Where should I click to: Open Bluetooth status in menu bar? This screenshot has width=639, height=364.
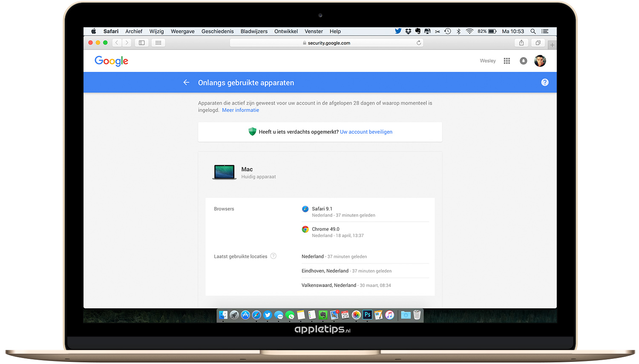coord(458,31)
